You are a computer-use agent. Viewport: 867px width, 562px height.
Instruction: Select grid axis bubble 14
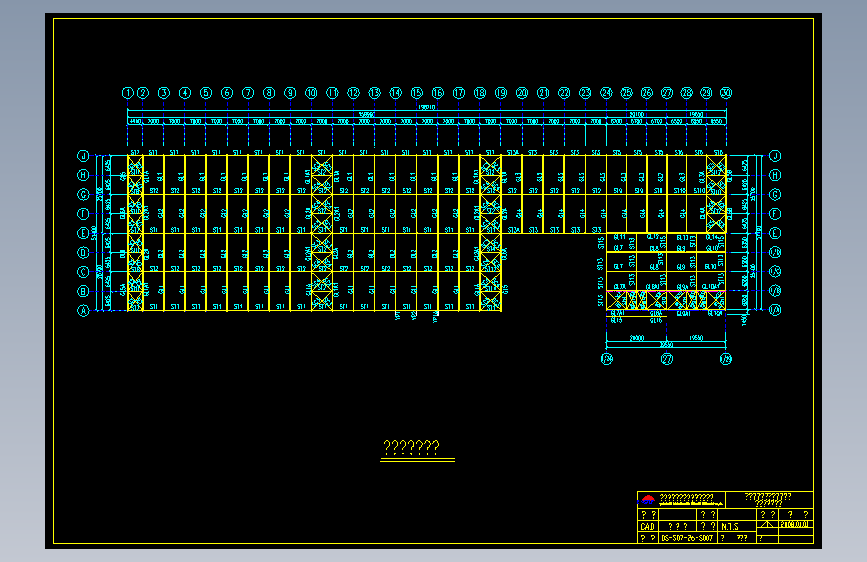[395, 93]
